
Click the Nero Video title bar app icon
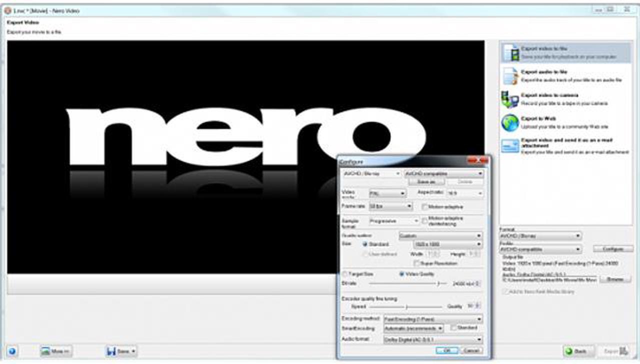click(x=7, y=10)
